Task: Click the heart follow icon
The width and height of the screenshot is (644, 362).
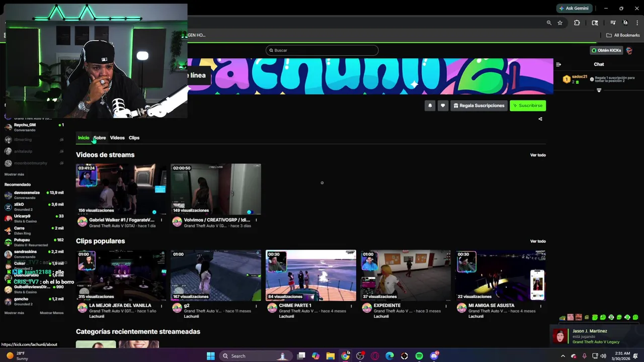Action: click(x=443, y=106)
